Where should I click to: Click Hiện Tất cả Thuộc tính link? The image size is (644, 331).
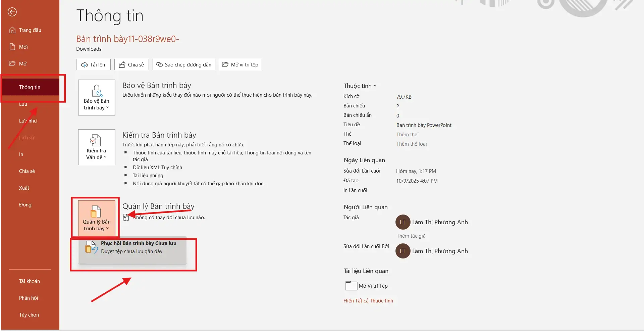click(368, 301)
